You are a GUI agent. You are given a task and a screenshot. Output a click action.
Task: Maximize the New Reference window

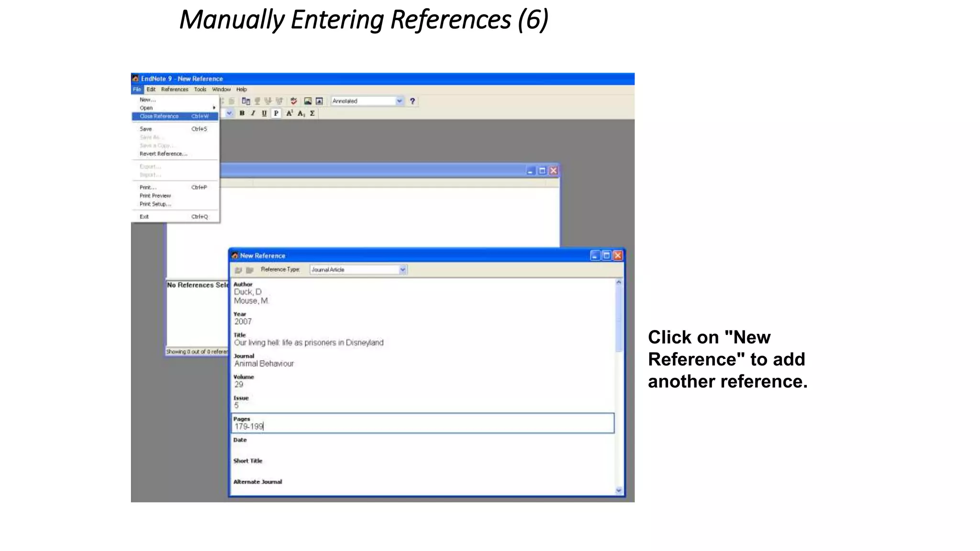pyautogui.click(x=606, y=255)
